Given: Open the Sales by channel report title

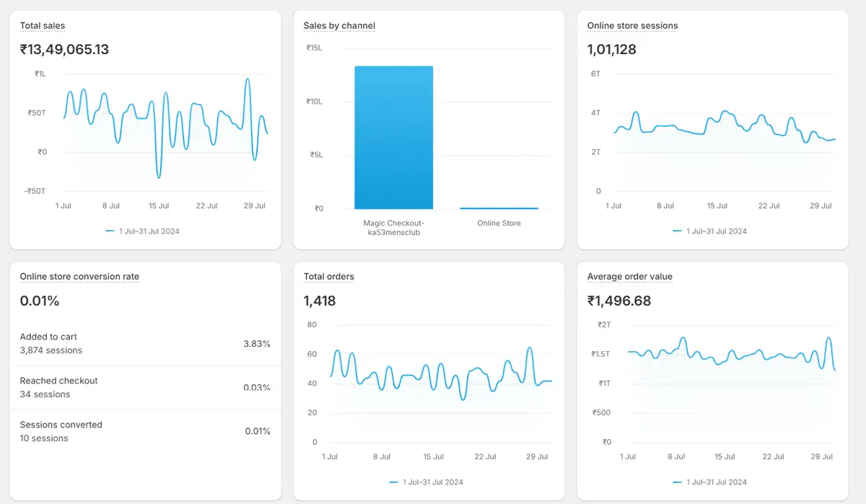Looking at the screenshot, I should click(339, 26).
